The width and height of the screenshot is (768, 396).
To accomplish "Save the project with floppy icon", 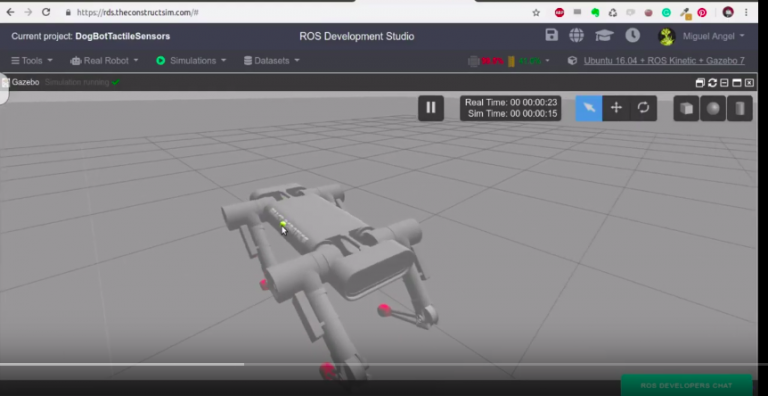I will click(x=552, y=35).
